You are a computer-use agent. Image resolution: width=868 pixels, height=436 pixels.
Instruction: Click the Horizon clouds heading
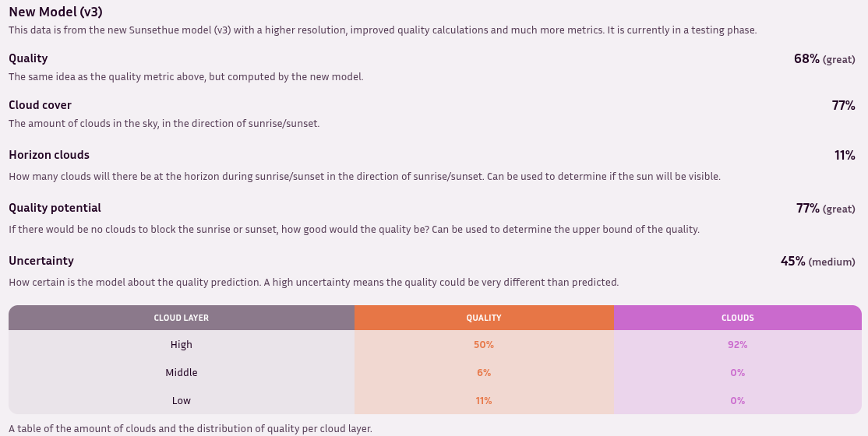tap(49, 155)
